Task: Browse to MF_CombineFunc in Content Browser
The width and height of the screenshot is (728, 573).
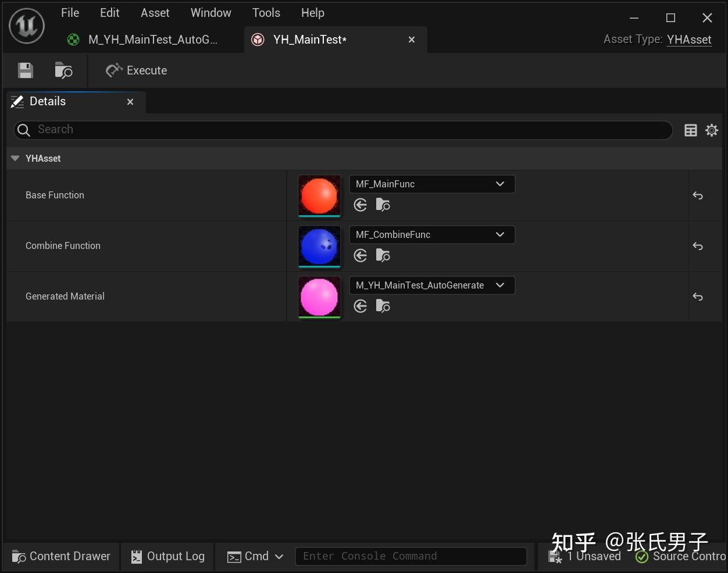Action: click(x=383, y=255)
